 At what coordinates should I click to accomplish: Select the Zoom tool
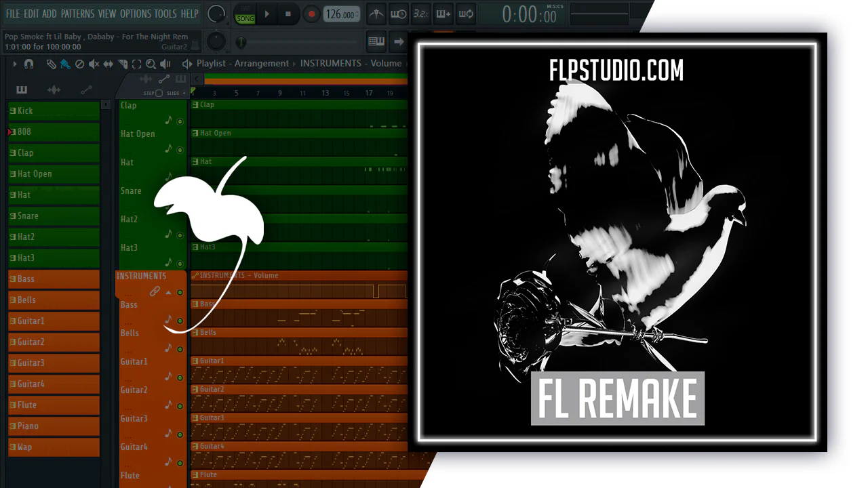tap(151, 64)
